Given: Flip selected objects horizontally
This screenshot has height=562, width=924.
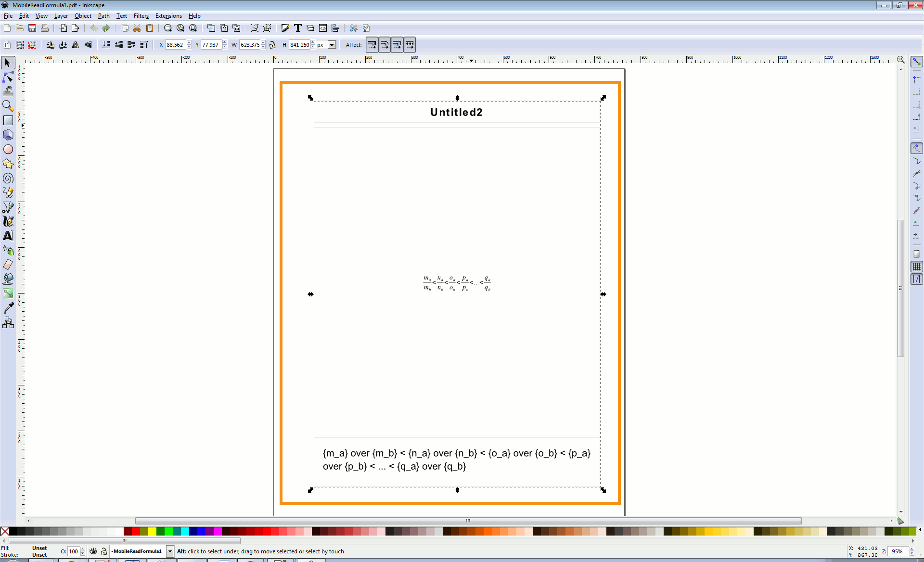Looking at the screenshot, I should tap(76, 45).
